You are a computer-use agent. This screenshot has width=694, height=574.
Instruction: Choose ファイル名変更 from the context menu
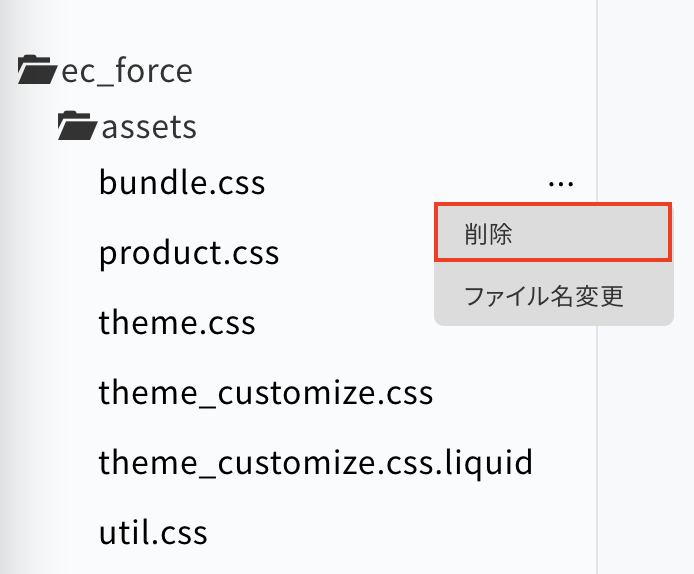coord(553,295)
